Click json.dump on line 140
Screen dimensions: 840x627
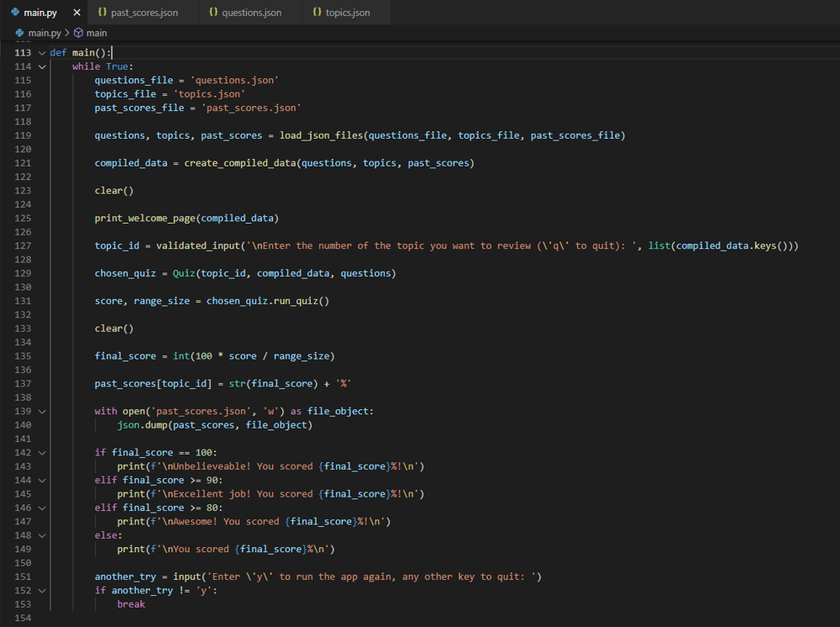[142, 425]
